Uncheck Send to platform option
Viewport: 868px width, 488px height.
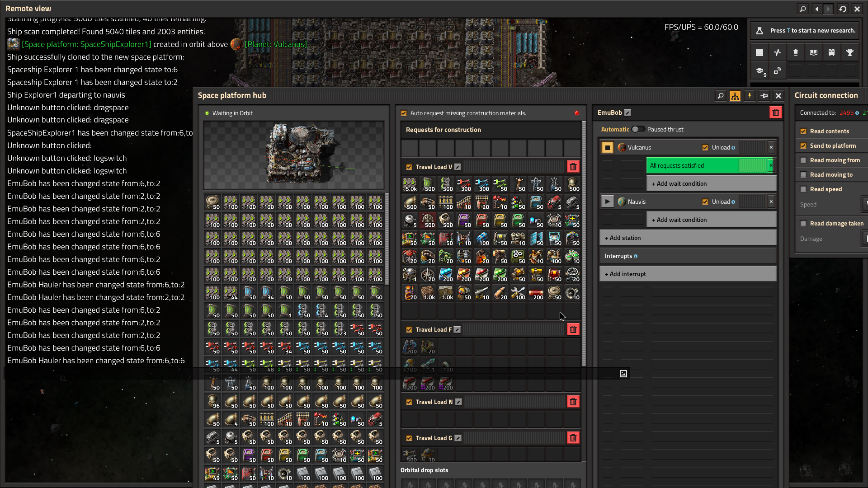(x=803, y=146)
